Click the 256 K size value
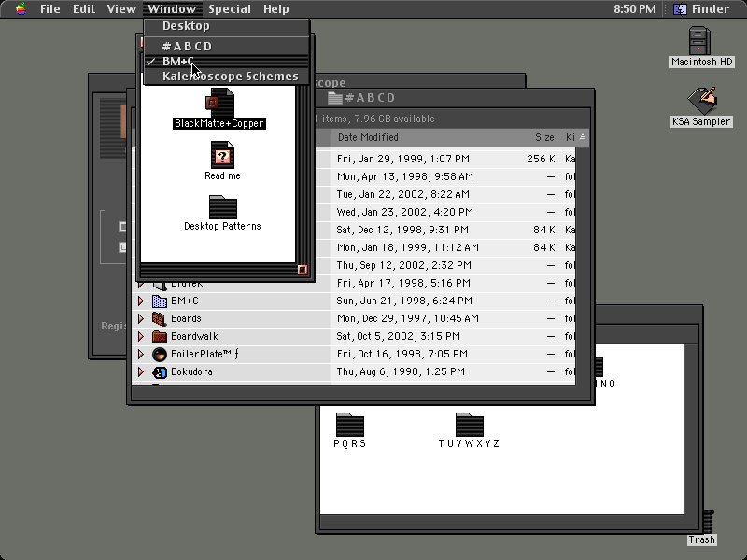Screen dimensions: 747x560 coord(541,159)
